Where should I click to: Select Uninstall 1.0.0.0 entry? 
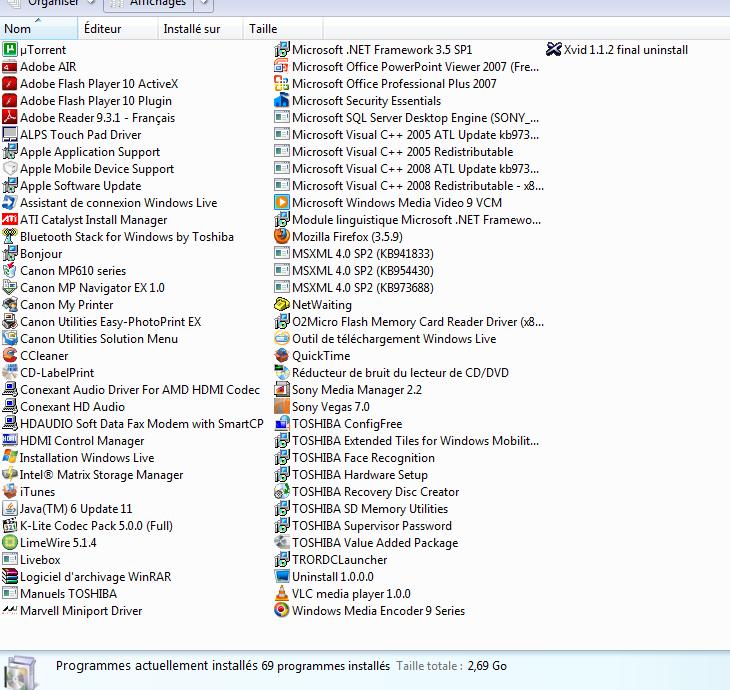(x=324, y=576)
